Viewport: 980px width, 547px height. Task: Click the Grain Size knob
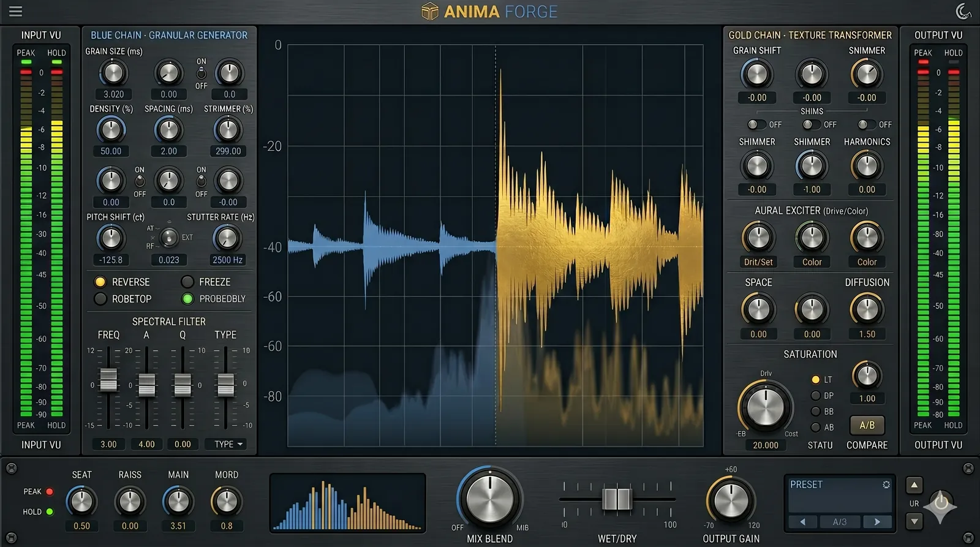pos(113,73)
